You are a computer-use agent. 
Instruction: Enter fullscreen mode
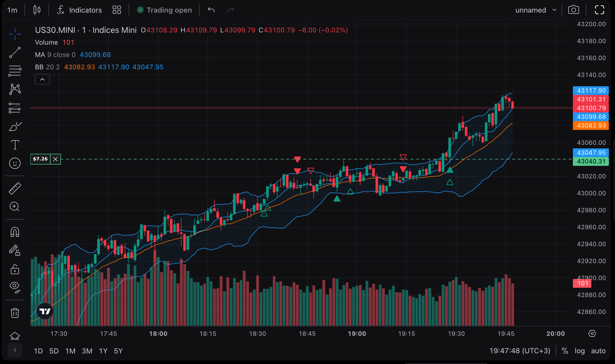[x=599, y=10]
